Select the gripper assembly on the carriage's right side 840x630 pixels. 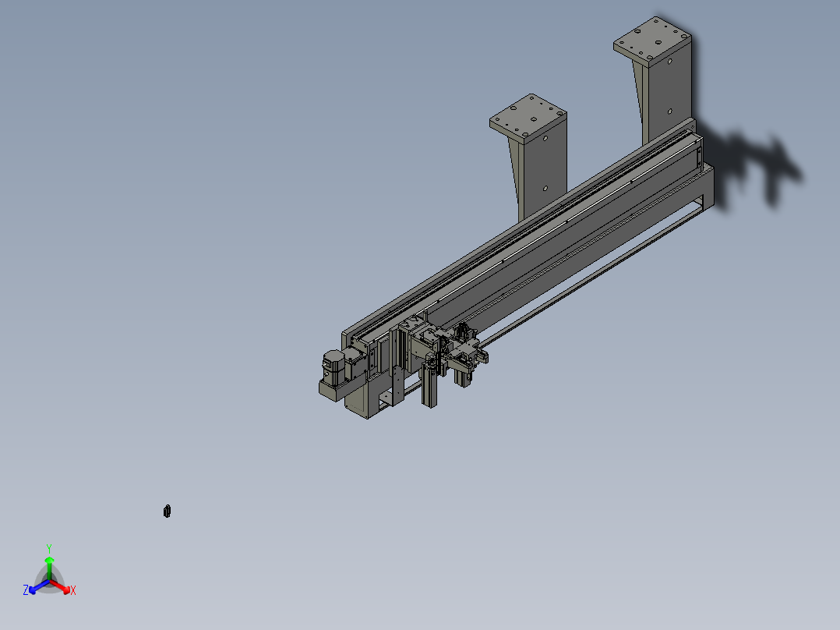click(466, 354)
